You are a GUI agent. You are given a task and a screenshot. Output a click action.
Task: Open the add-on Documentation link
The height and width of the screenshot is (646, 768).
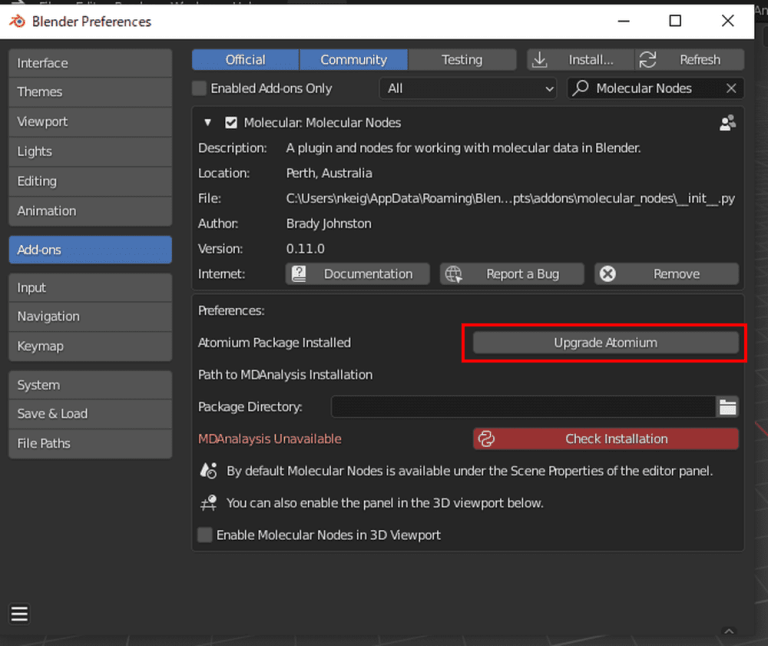357,274
